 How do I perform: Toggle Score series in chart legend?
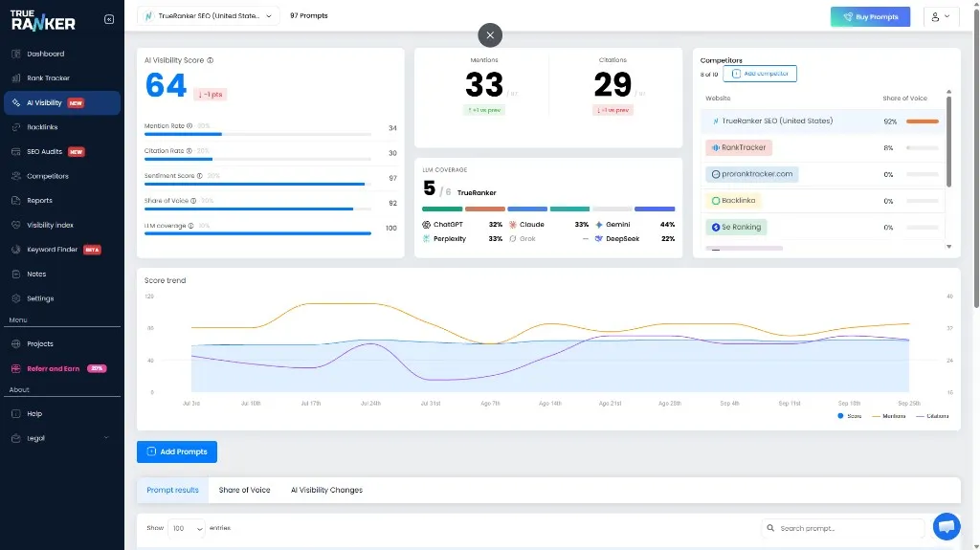(850, 416)
